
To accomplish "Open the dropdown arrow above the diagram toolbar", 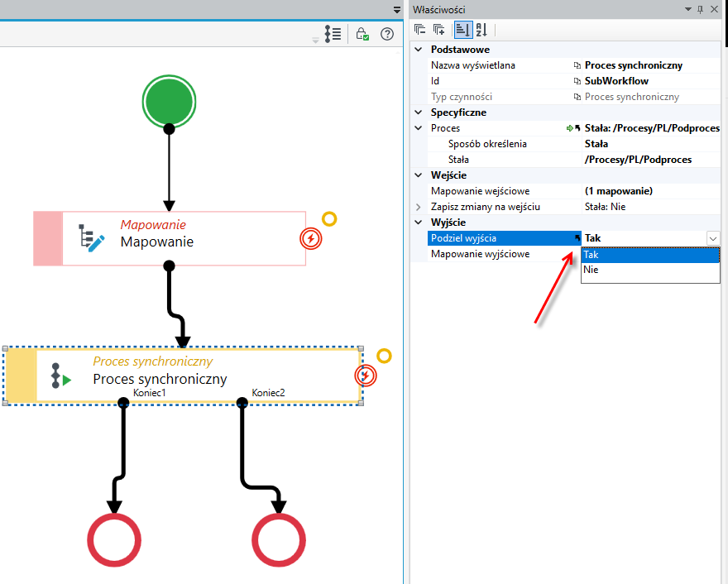I will click(x=397, y=10).
